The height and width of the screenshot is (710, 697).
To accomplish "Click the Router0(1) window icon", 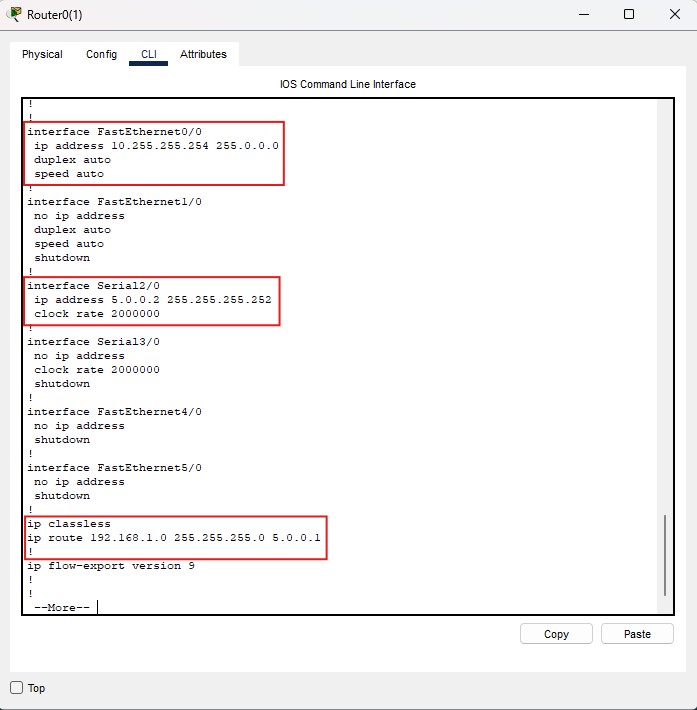I will click(x=15, y=14).
